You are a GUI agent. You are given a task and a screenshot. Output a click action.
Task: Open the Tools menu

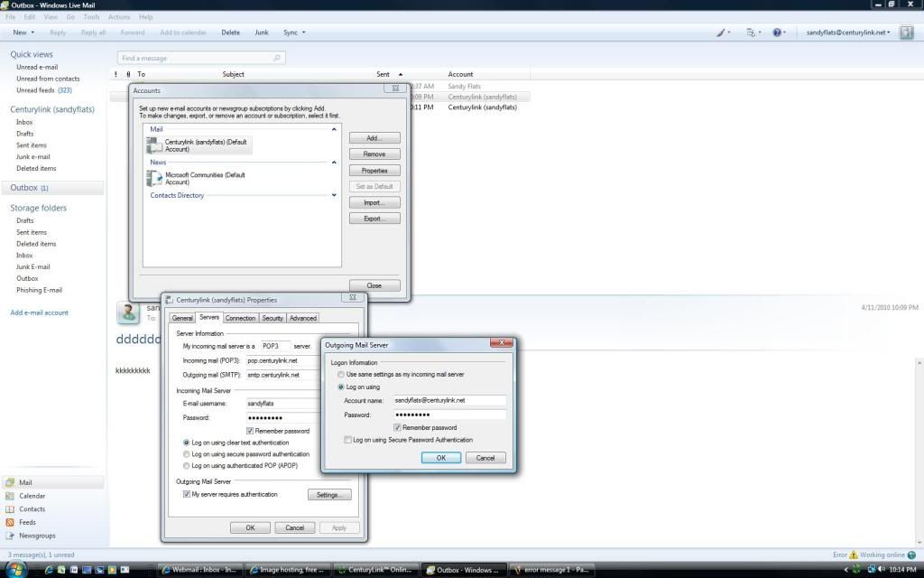[91, 17]
